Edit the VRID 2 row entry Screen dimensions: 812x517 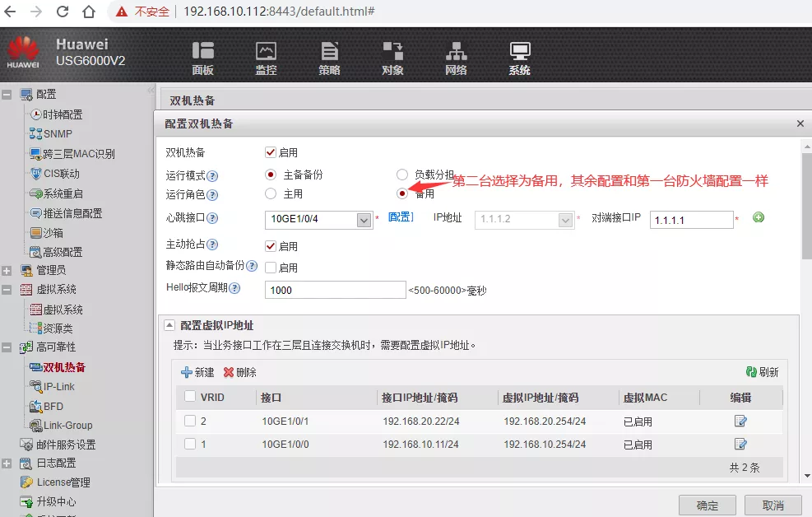[x=740, y=422]
